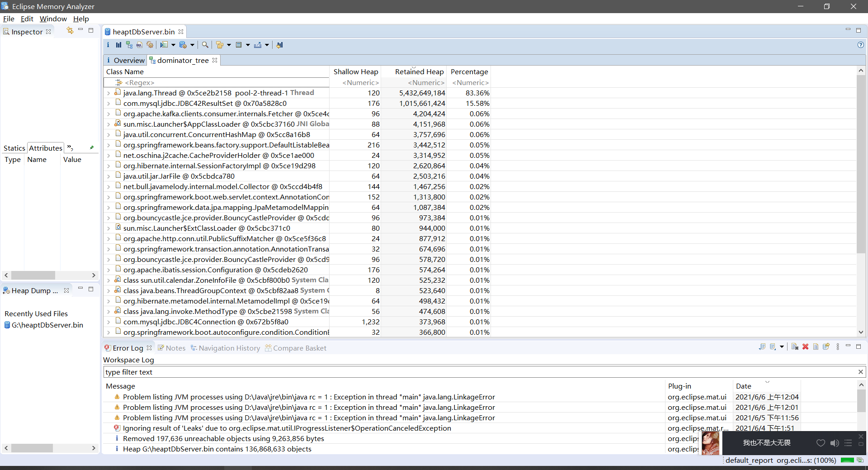Viewport: 868px width, 470px height.
Task: Click the dominator tree vertical scrollbar
Action: [x=861, y=164]
